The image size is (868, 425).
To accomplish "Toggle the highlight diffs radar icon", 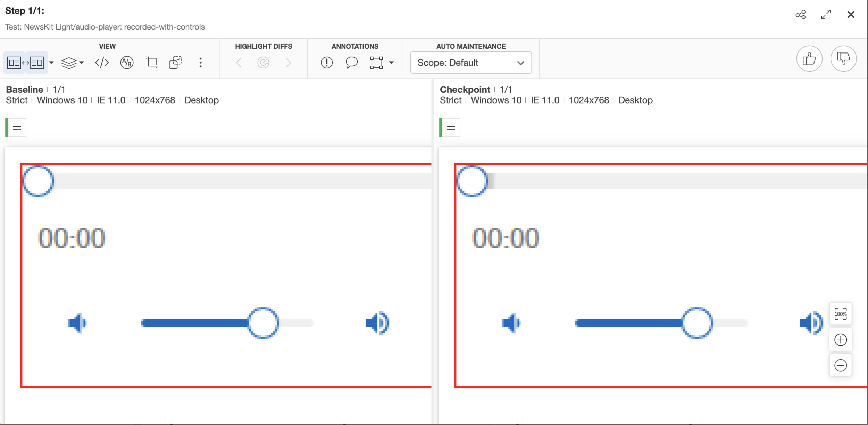I will [263, 63].
